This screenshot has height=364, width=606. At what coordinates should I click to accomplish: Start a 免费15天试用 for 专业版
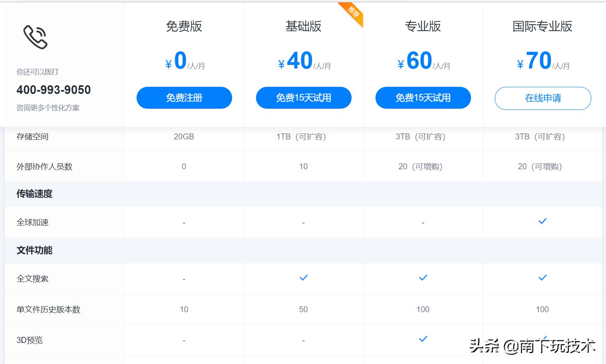423,98
